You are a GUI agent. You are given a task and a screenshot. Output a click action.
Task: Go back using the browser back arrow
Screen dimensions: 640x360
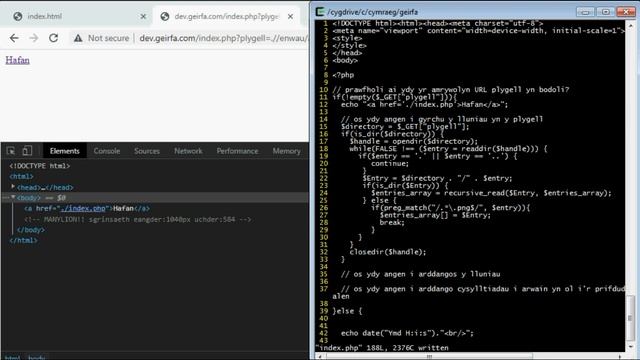[x=14, y=38]
